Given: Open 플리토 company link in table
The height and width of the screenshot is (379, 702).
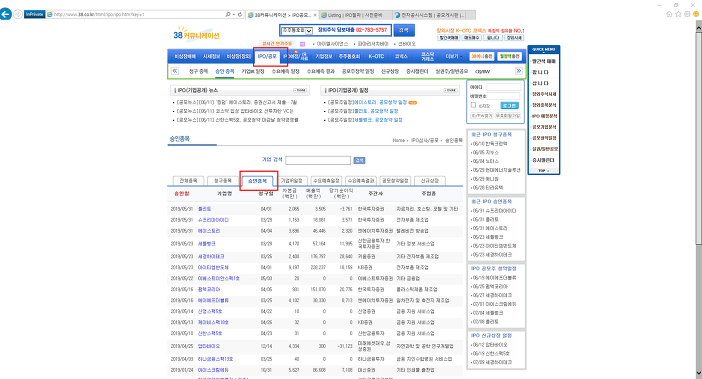Looking at the screenshot, I should click(x=205, y=209).
